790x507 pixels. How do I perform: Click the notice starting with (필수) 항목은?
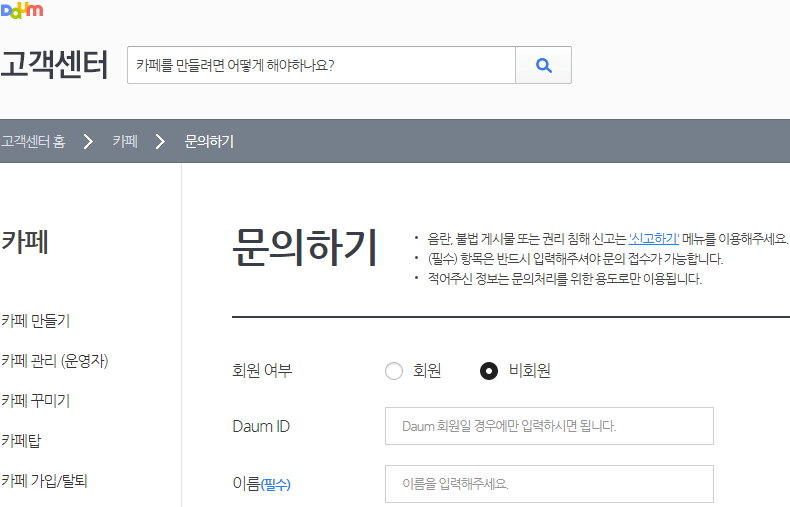pyautogui.click(x=575, y=259)
